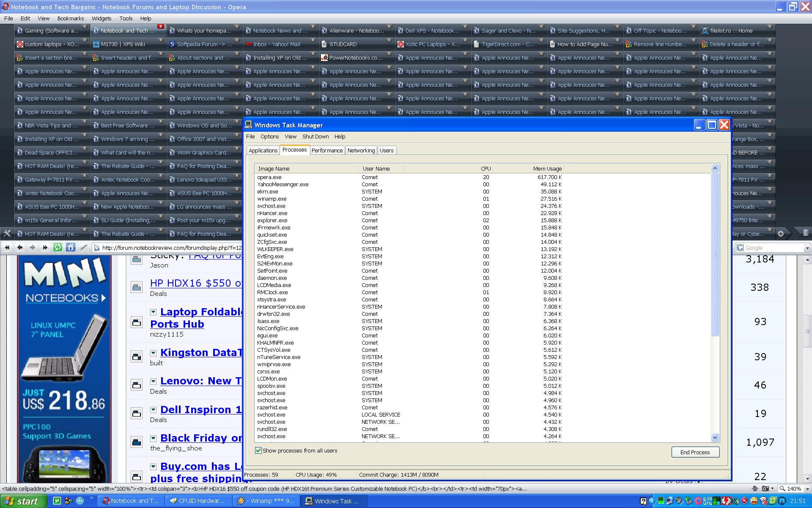
Task: Sort processes by Mem Usage column
Action: (528, 168)
